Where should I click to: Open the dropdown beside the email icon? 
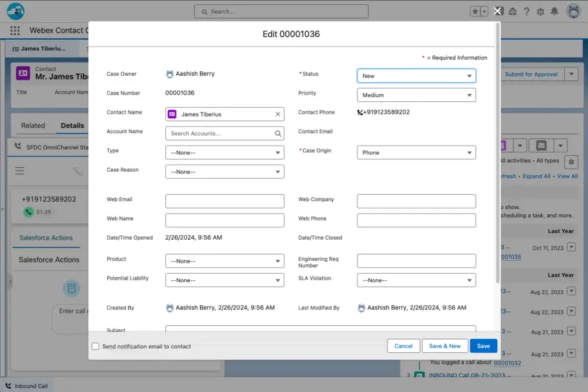(561, 145)
